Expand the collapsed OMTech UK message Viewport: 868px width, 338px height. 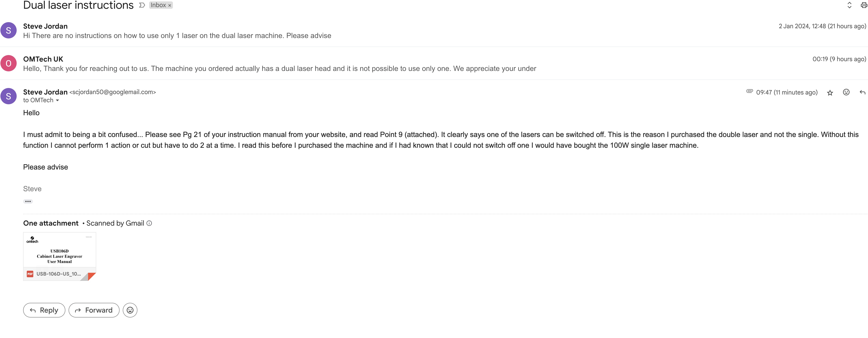434,63
